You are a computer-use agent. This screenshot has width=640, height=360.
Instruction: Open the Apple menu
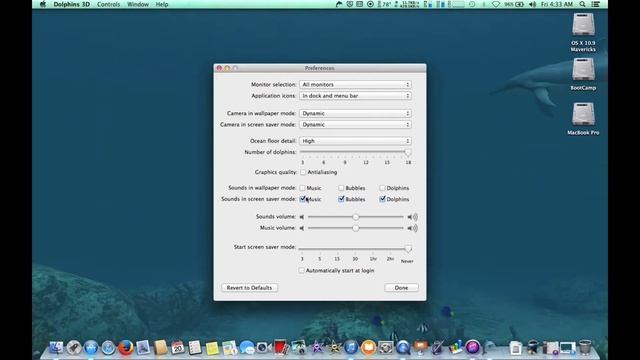pyautogui.click(x=43, y=4)
